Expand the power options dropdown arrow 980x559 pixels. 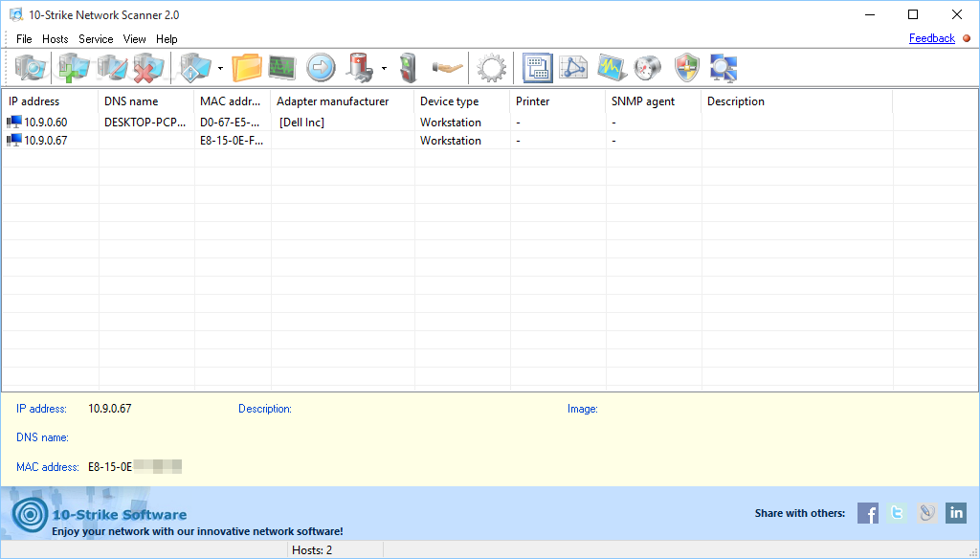click(x=384, y=68)
